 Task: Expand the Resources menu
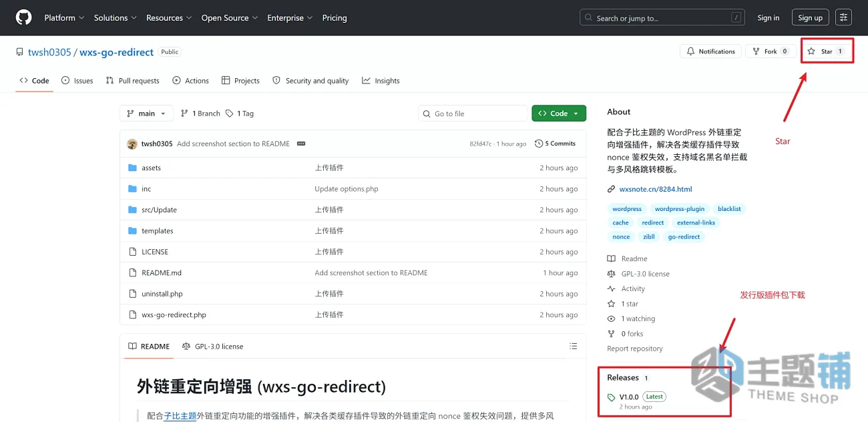point(169,18)
